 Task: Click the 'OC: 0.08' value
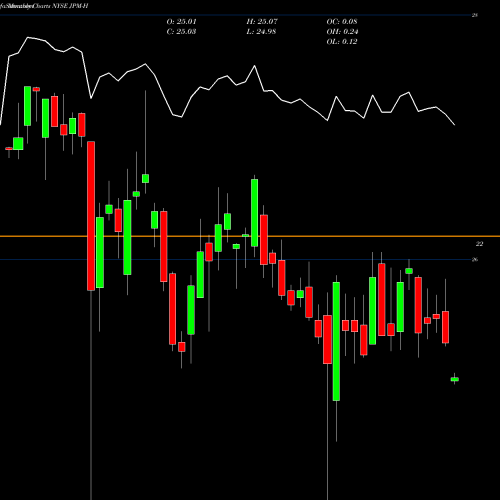[342, 22]
